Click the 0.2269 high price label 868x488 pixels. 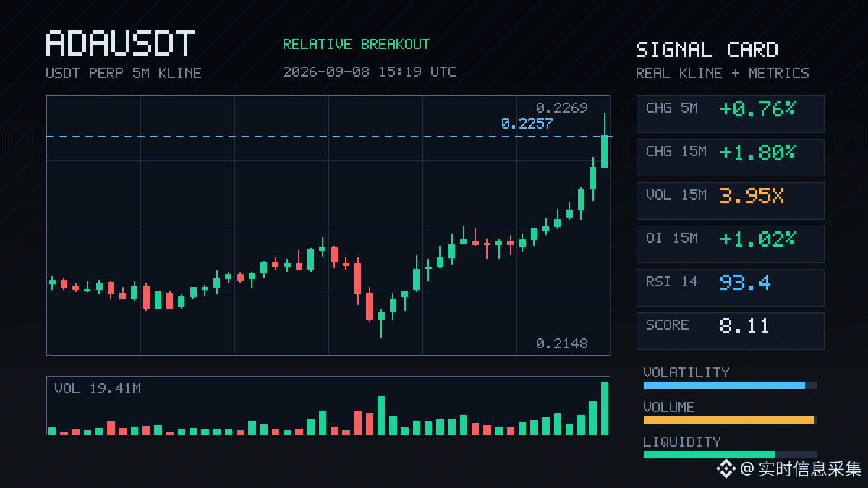[561, 108]
